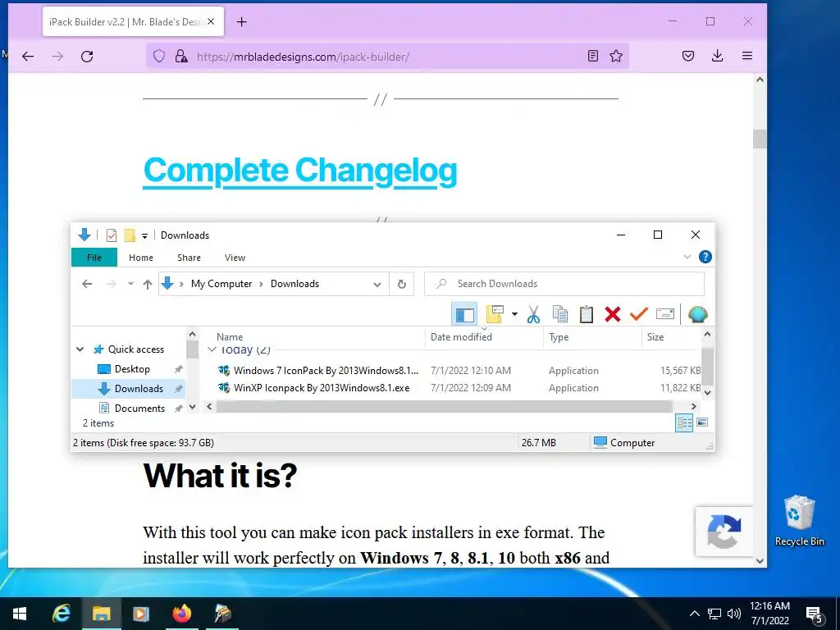Sort by the Name column header
840x630 pixels.
click(230, 337)
